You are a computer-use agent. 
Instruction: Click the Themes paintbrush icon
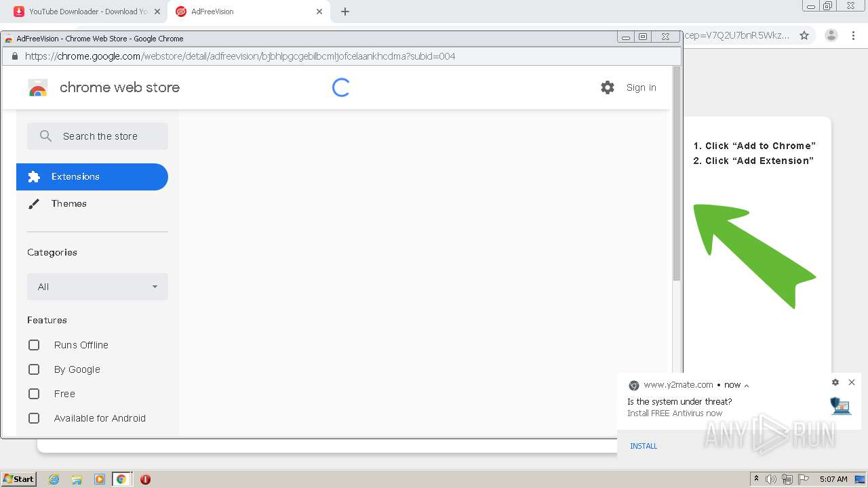click(34, 204)
